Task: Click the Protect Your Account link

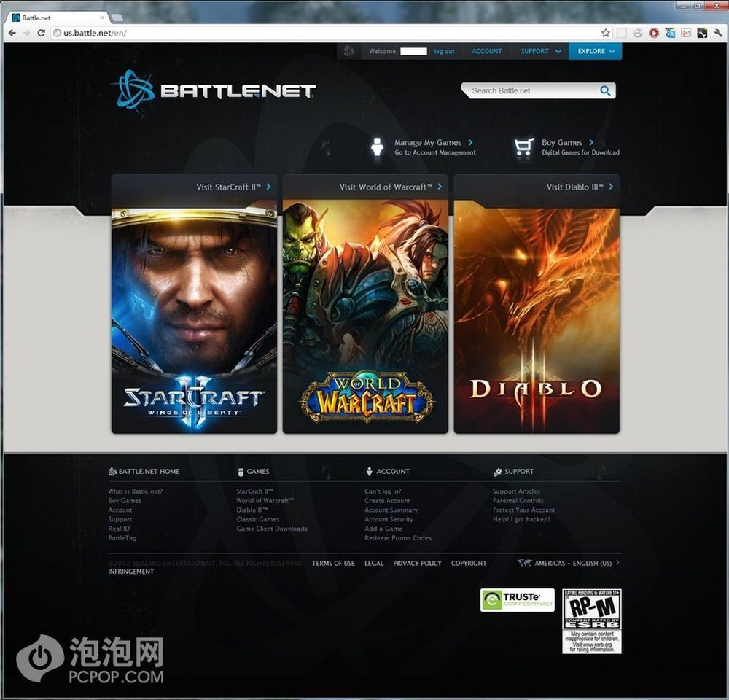Action: click(523, 510)
